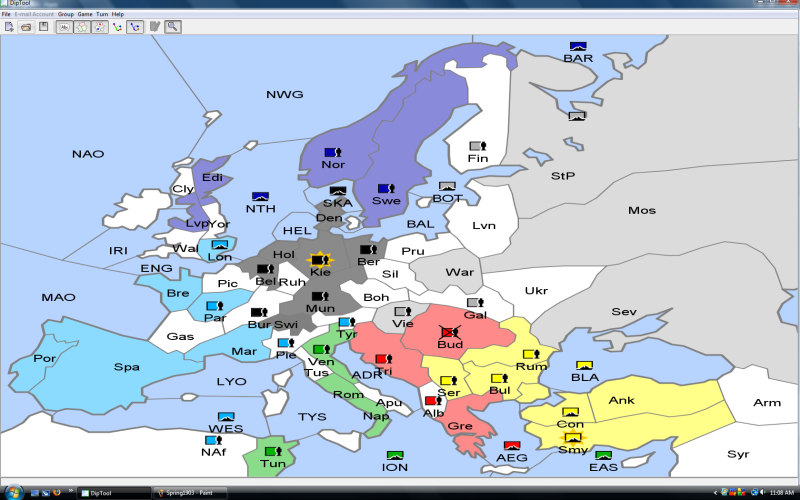Open a file using the folder icon
Image resolution: width=800 pixels, height=500 pixels.
point(25,26)
